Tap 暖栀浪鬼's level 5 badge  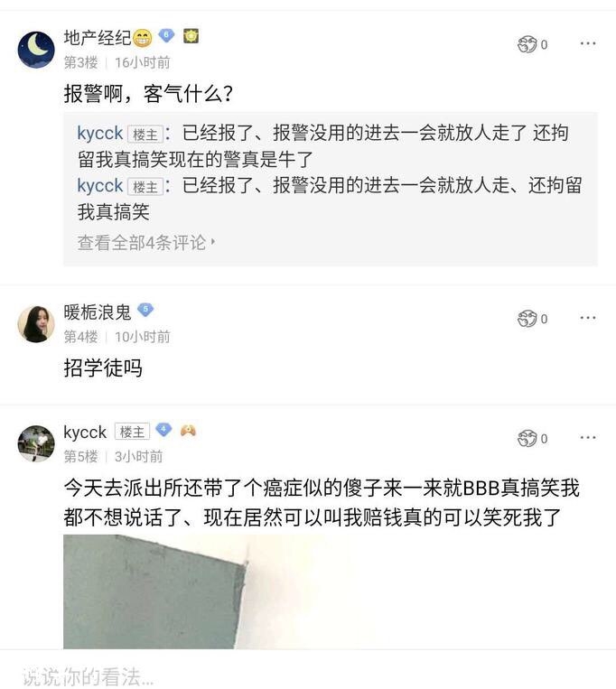145,311
